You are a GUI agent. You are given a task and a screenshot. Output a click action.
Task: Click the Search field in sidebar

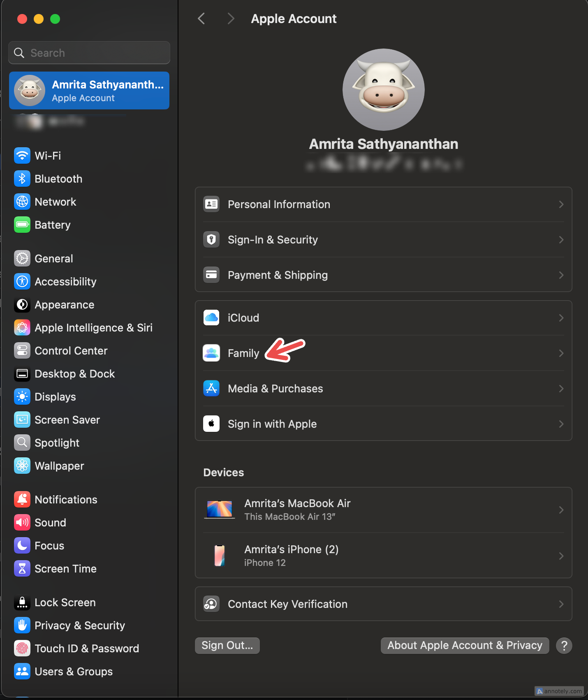(89, 53)
